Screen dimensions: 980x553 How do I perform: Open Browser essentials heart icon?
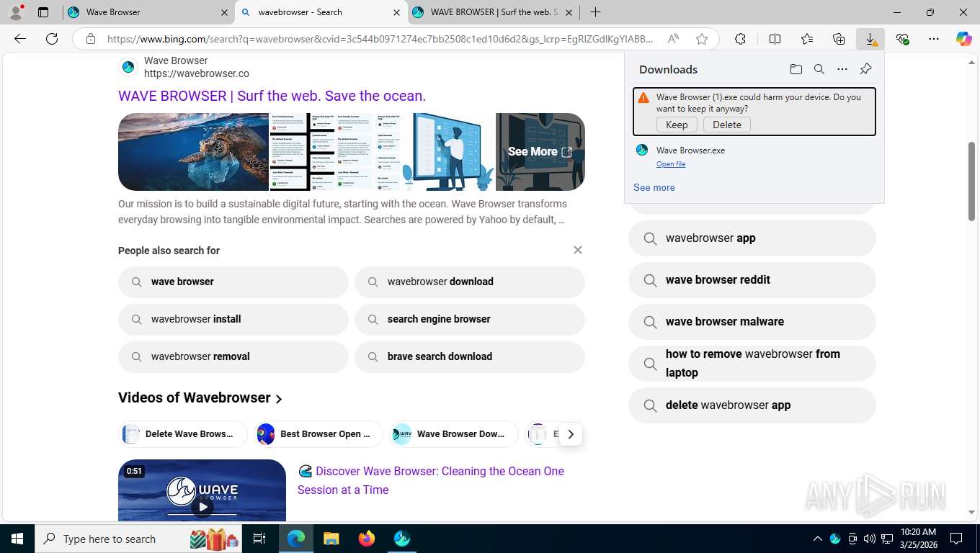tap(902, 39)
